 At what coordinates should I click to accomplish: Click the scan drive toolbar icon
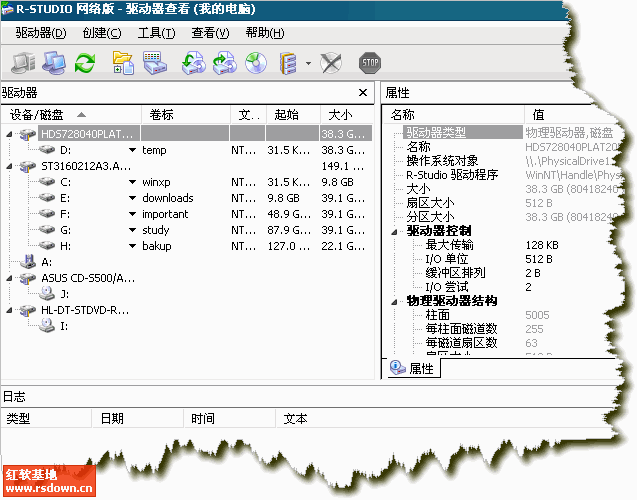coord(155,64)
